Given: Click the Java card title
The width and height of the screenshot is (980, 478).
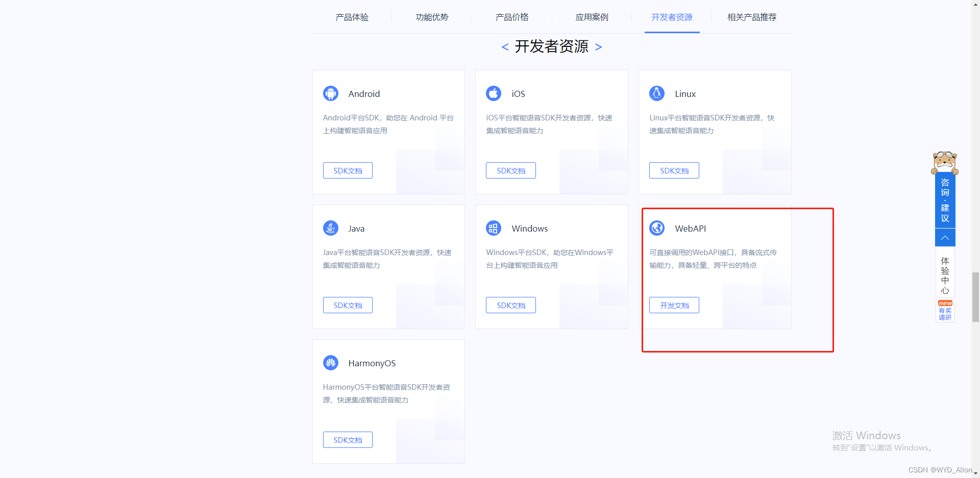Looking at the screenshot, I should pos(356,229).
